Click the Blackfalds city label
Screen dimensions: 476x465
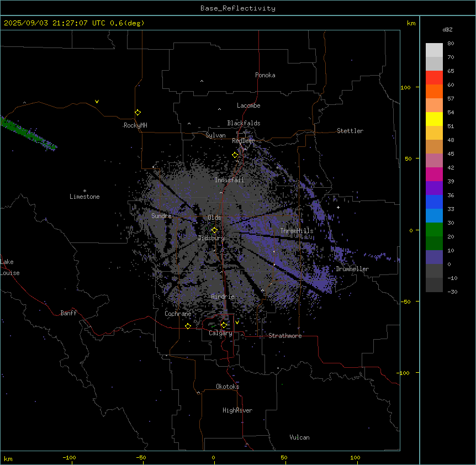244,123
